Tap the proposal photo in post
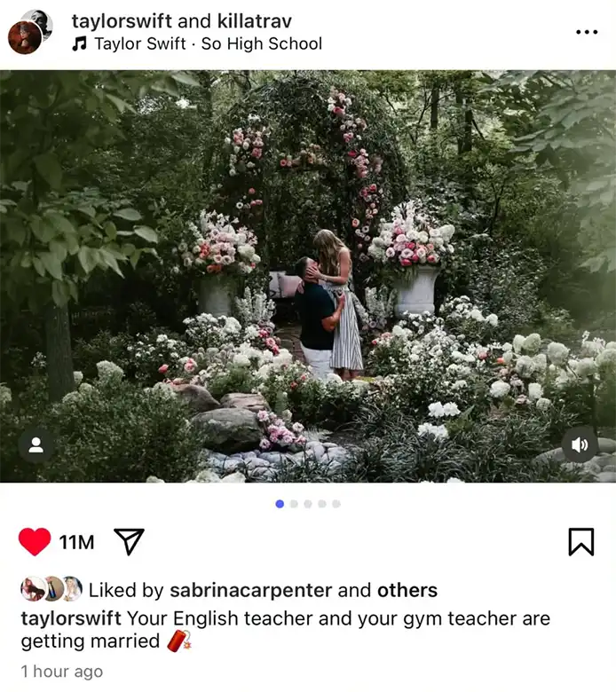The width and height of the screenshot is (616, 692). pyautogui.click(x=308, y=276)
